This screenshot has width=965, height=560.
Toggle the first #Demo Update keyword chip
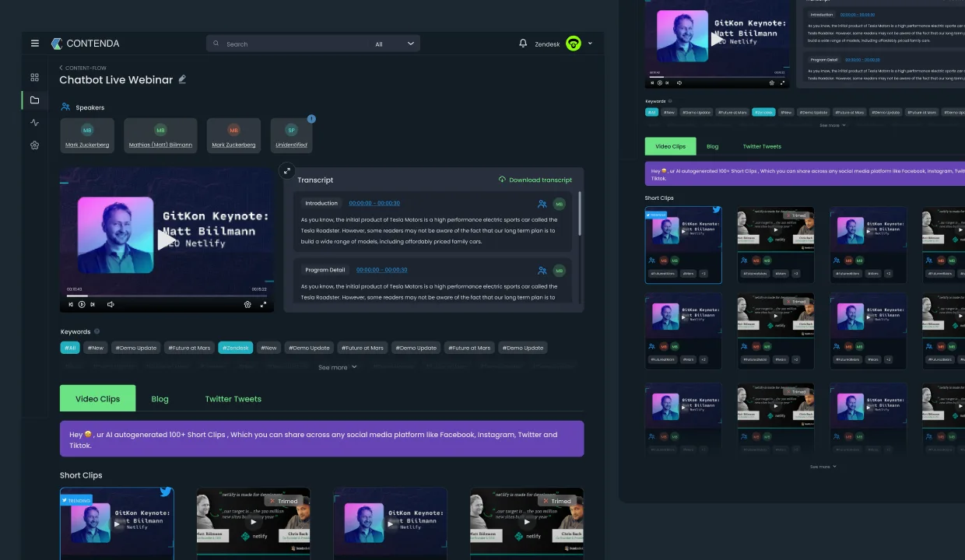pos(136,348)
